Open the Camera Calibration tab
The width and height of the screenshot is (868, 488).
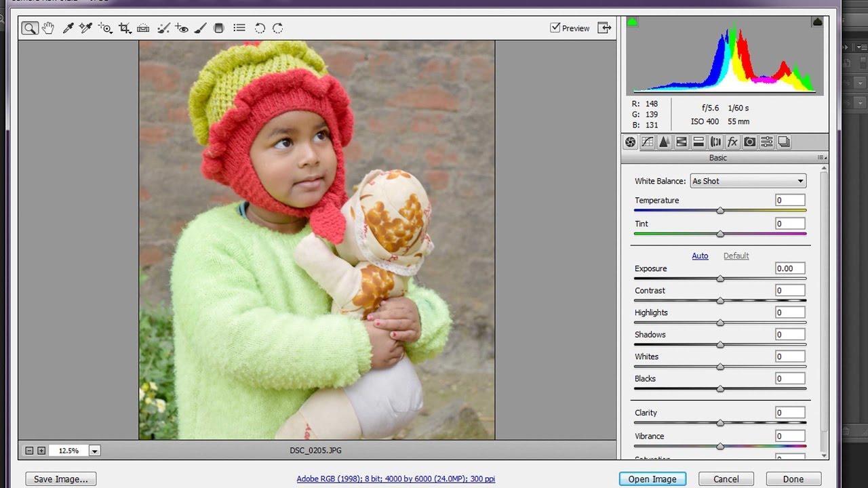(x=749, y=142)
